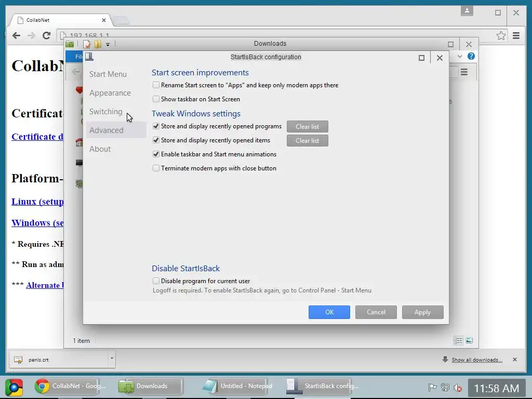
Task: Switch Downloads window to details view
Action: coord(458,340)
